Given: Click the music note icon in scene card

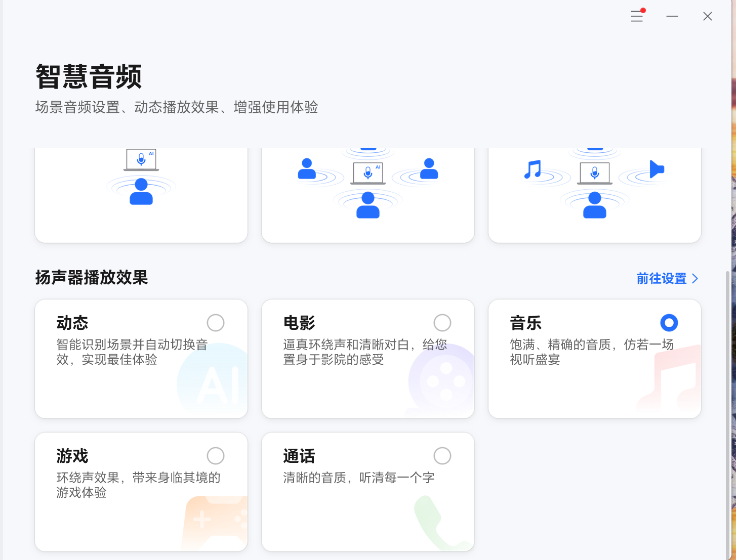Looking at the screenshot, I should coord(533,169).
